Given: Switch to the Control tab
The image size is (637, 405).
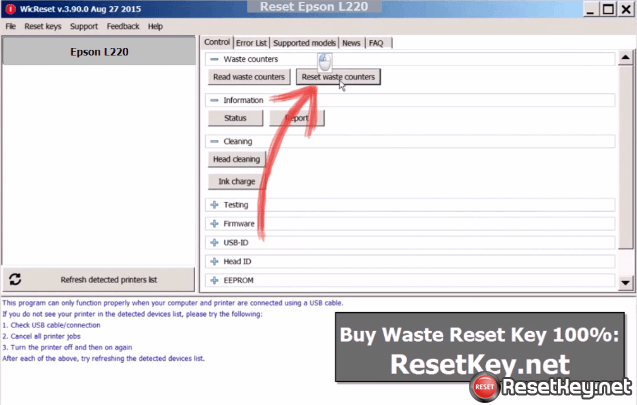Looking at the screenshot, I should (217, 42).
